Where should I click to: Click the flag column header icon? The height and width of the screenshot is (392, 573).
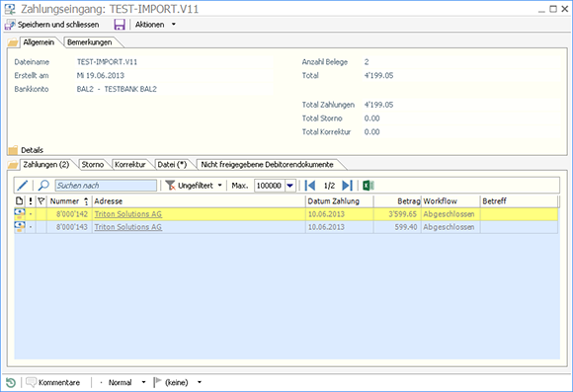(x=41, y=200)
